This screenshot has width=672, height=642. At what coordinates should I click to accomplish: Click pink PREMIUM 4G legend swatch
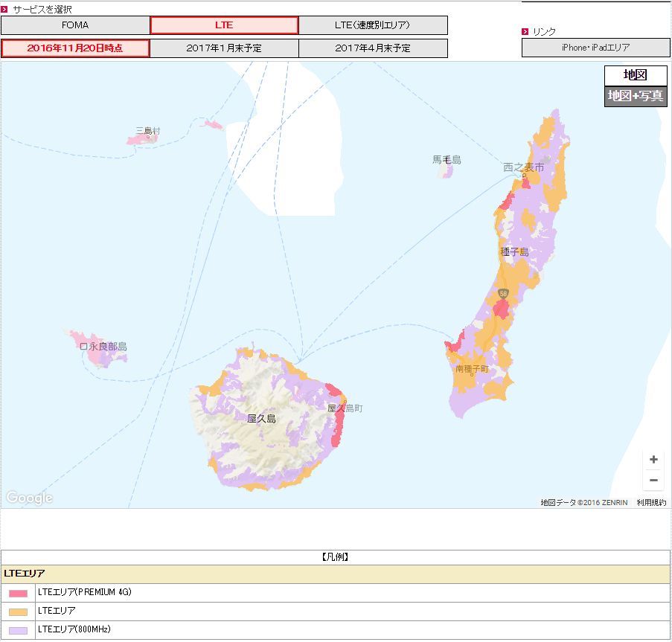pyautogui.click(x=19, y=593)
